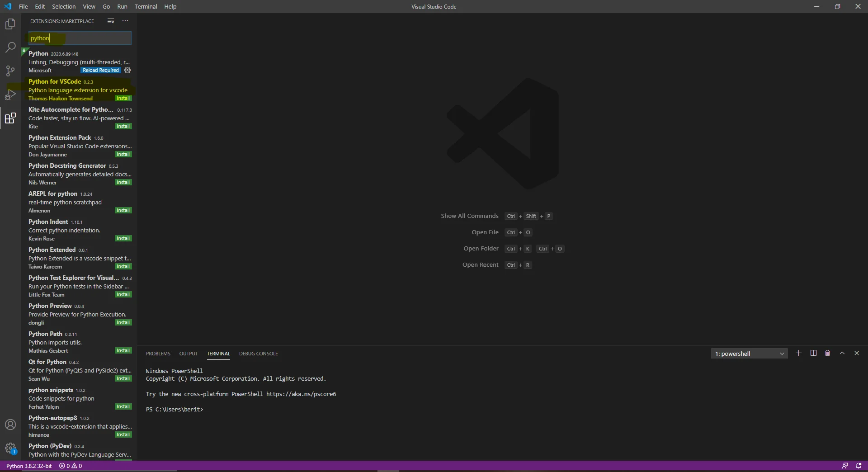Open the Accounts menu icon

tap(10, 425)
